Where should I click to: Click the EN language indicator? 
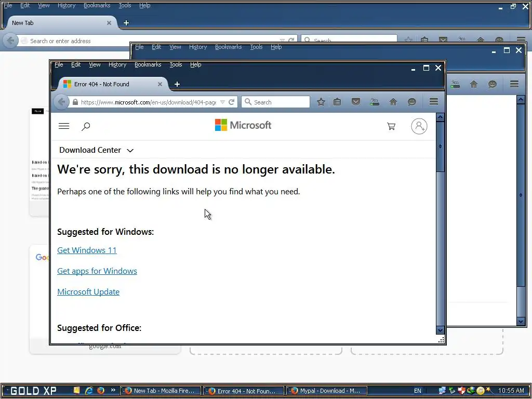(x=417, y=391)
